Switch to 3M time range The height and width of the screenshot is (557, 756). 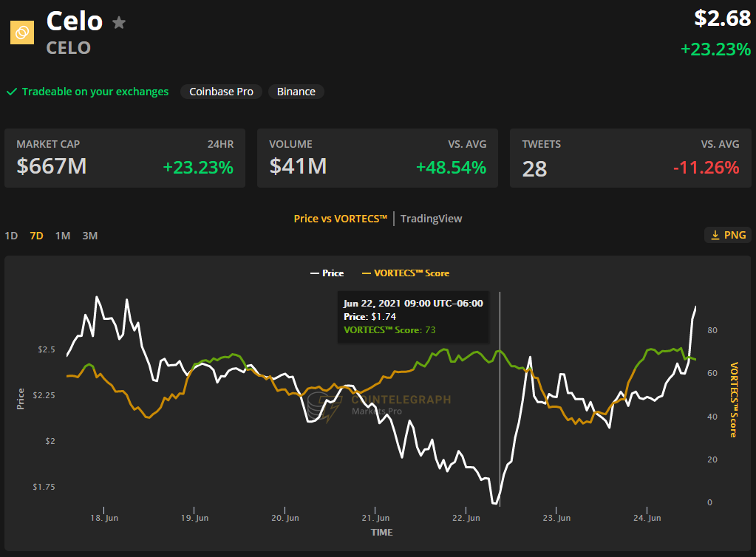(x=89, y=236)
